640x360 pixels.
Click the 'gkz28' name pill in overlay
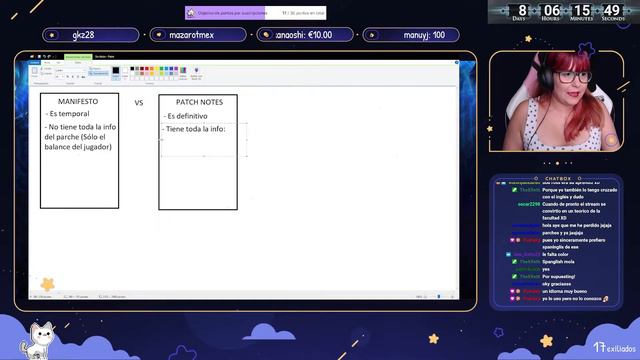tap(91, 35)
